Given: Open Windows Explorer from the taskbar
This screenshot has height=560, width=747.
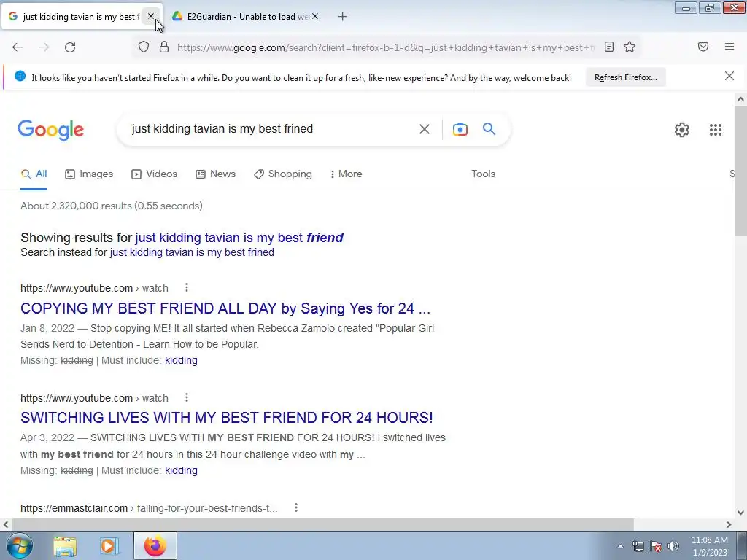Looking at the screenshot, I should [65, 546].
